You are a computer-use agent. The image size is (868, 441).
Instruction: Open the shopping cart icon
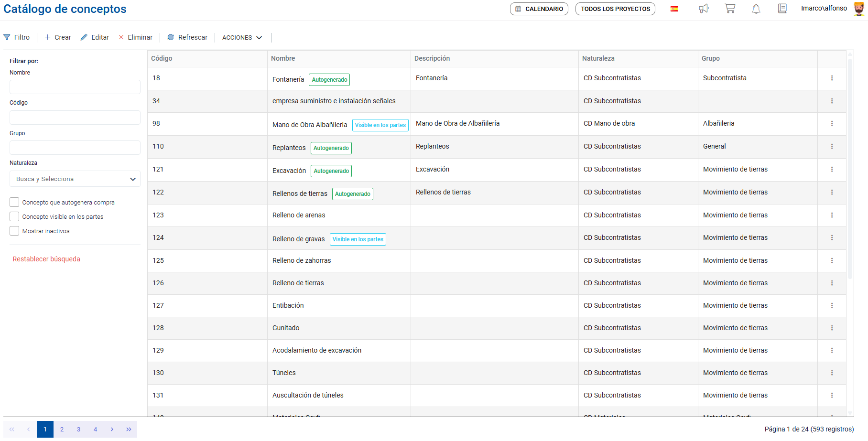pos(730,9)
